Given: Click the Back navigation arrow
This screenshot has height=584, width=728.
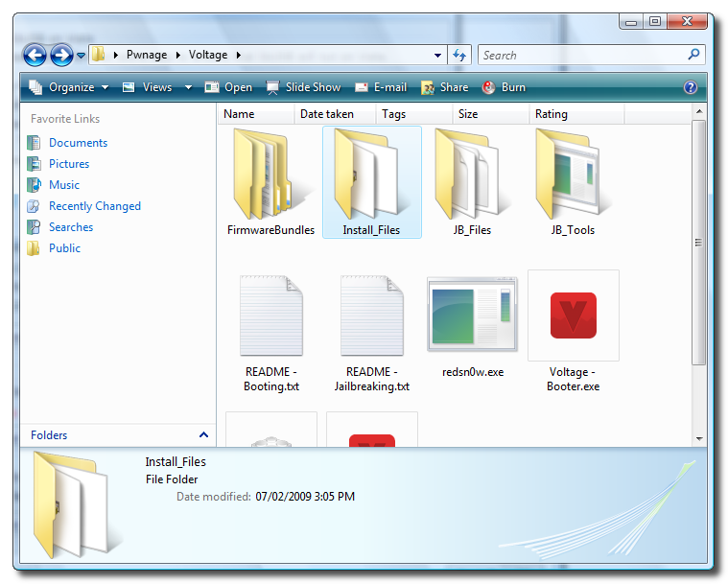Looking at the screenshot, I should (35, 55).
